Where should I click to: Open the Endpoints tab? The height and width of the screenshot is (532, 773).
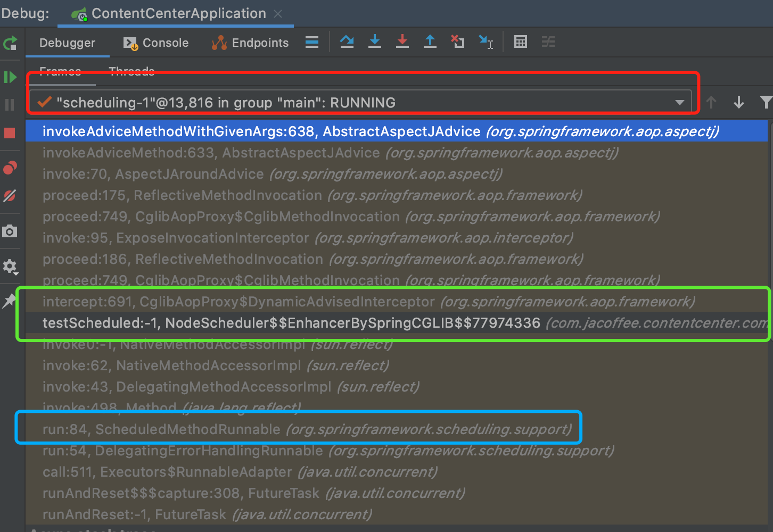(x=250, y=43)
